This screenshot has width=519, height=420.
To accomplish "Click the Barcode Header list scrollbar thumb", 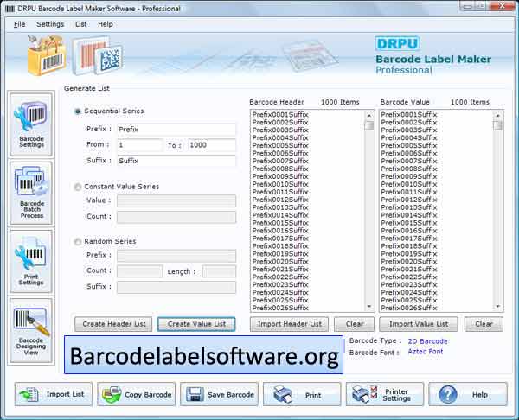I will coord(369,125).
